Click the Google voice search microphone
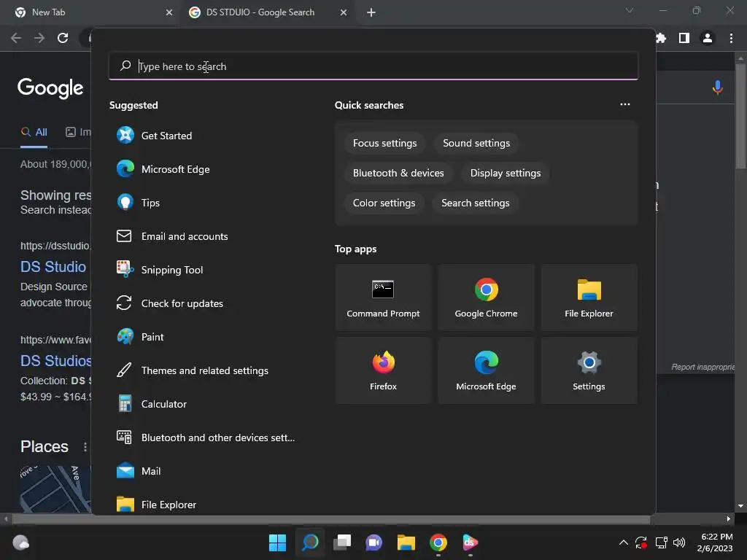 [x=718, y=87]
